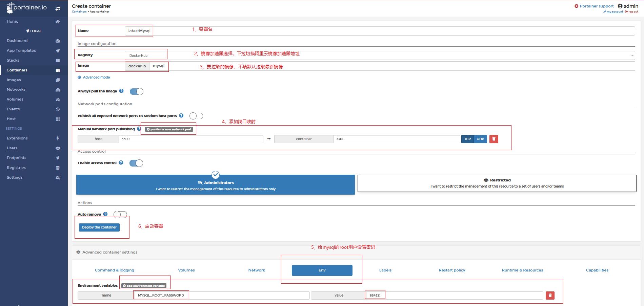Click App Templates rocket icon
This screenshot has height=306, width=644.
pyautogui.click(x=58, y=51)
